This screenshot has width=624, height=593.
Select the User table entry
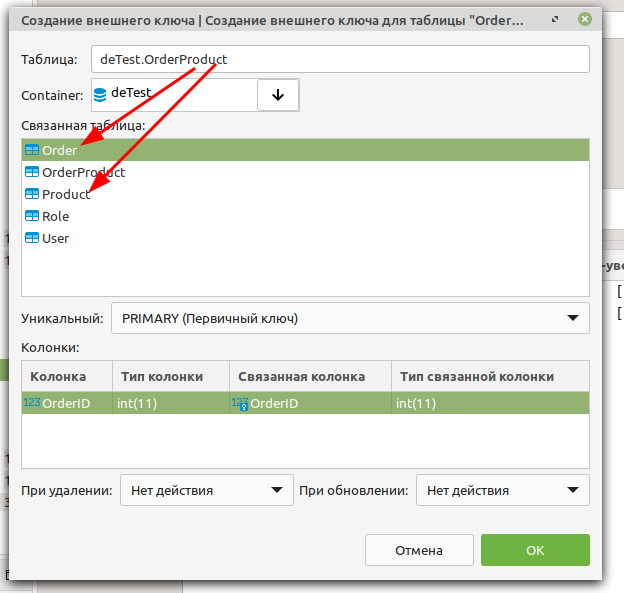pyautogui.click(x=55, y=239)
